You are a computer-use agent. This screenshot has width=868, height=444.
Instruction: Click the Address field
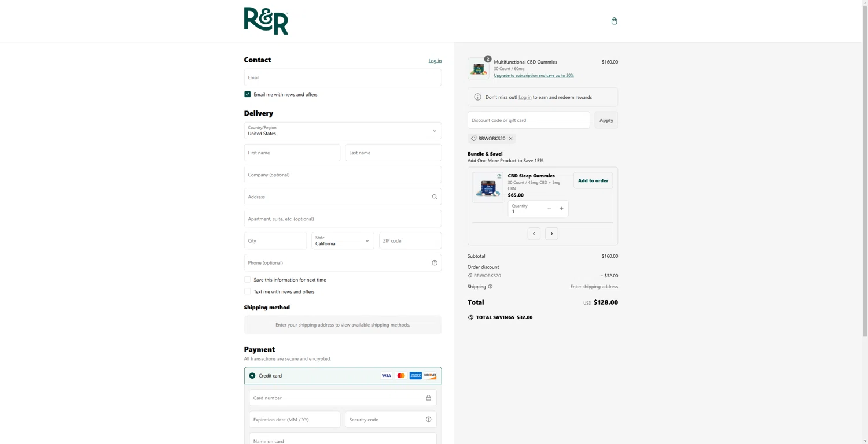pyautogui.click(x=343, y=197)
